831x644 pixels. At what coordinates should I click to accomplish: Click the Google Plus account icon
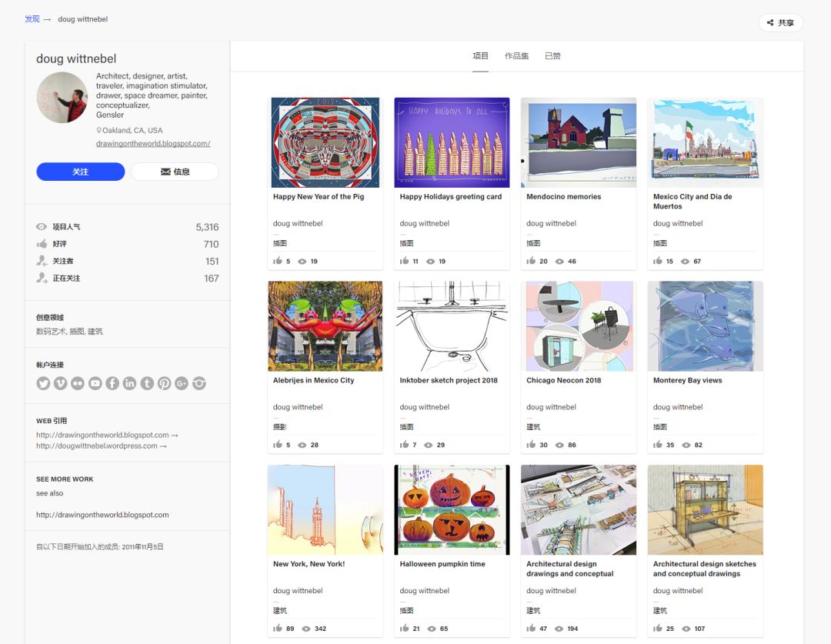click(x=182, y=383)
